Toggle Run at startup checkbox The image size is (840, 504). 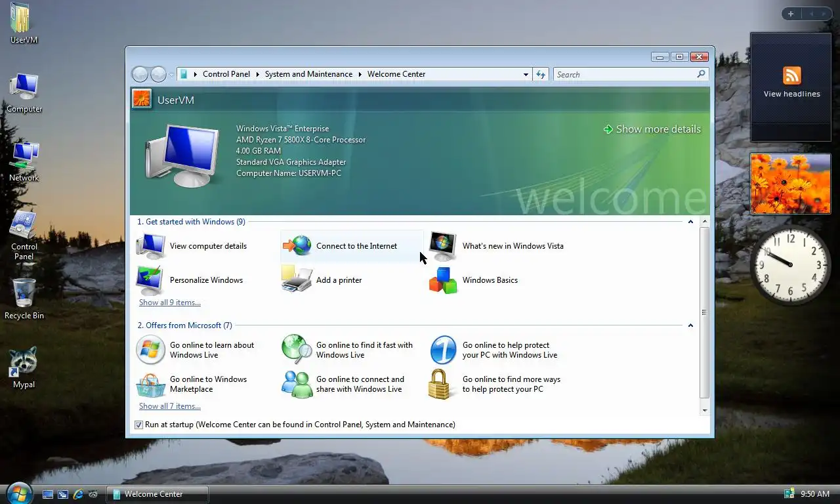coord(138,425)
